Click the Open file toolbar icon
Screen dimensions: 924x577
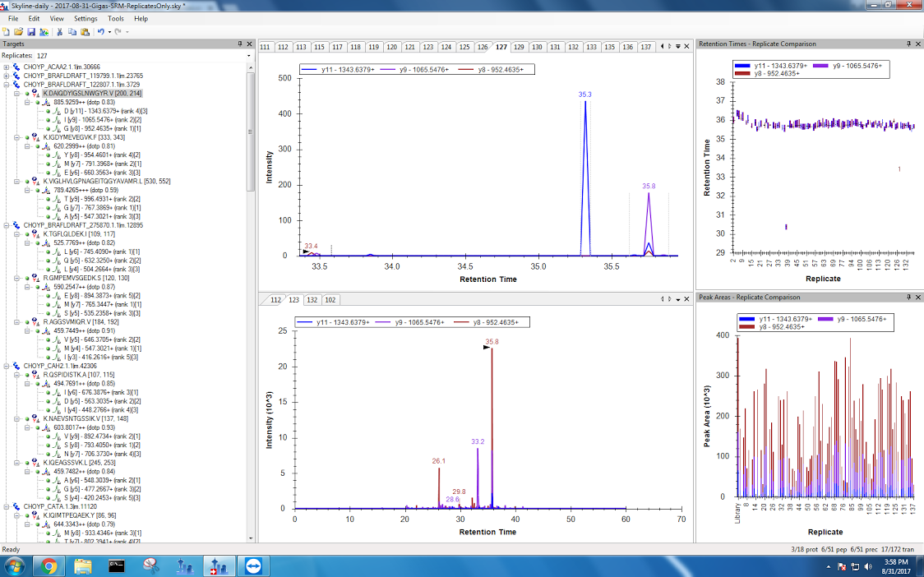19,31
